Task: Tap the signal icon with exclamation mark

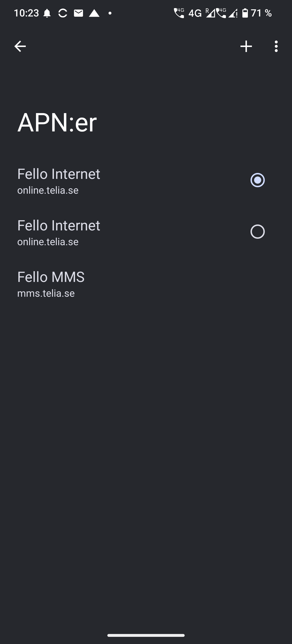Action: coord(233,13)
